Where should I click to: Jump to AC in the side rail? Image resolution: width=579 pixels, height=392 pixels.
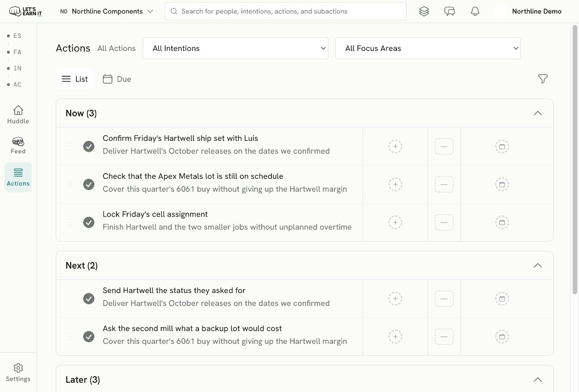click(x=14, y=85)
